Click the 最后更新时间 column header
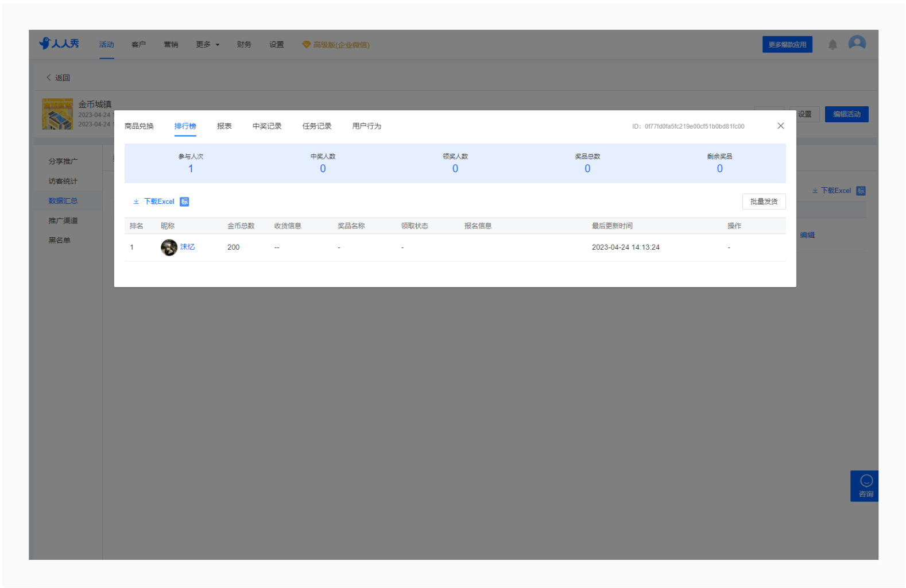This screenshot has height=588, width=906. (612, 226)
